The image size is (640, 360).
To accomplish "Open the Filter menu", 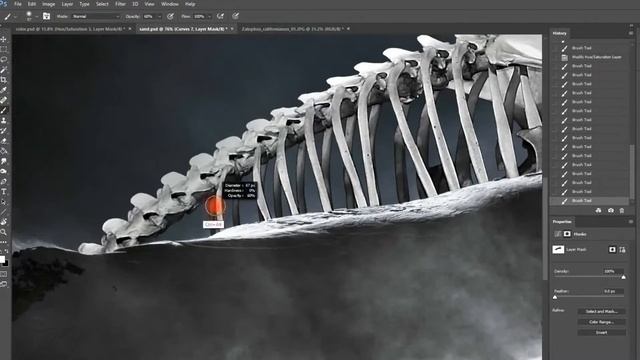I will coord(120,4).
